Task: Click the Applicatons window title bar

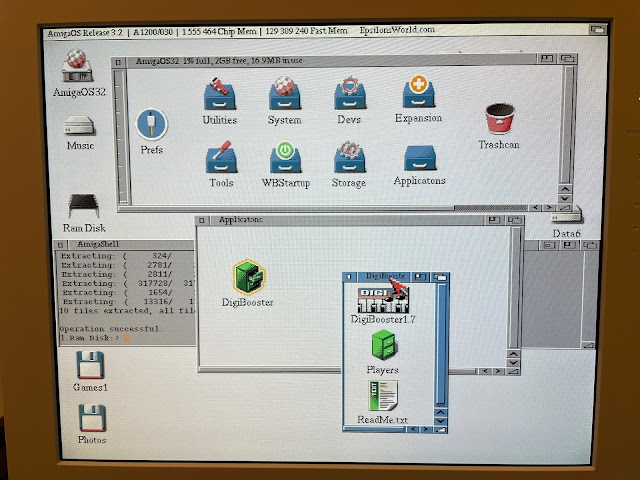Action: [347, 220]
